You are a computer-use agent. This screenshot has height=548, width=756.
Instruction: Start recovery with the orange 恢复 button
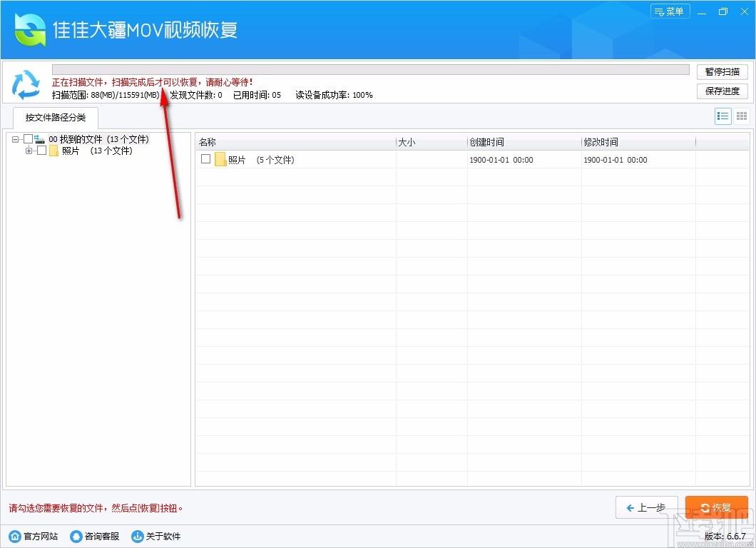coord(717,507)
